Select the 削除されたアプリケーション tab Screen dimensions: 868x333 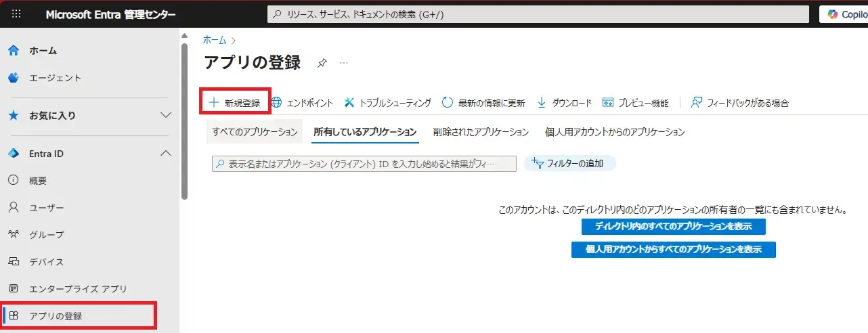[481, 132]
